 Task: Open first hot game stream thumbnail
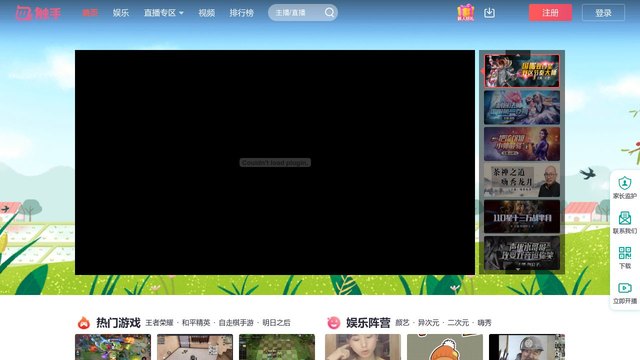pos(113,347)
